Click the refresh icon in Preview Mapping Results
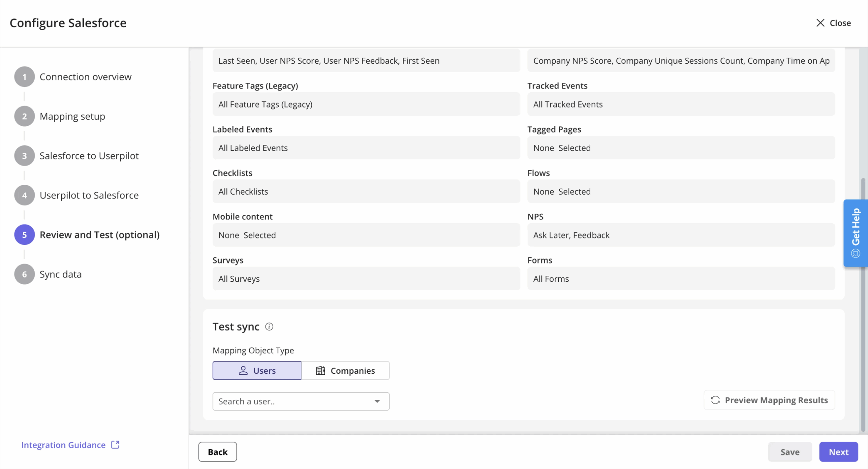868x469 pixels. click(x=715, y=400)
